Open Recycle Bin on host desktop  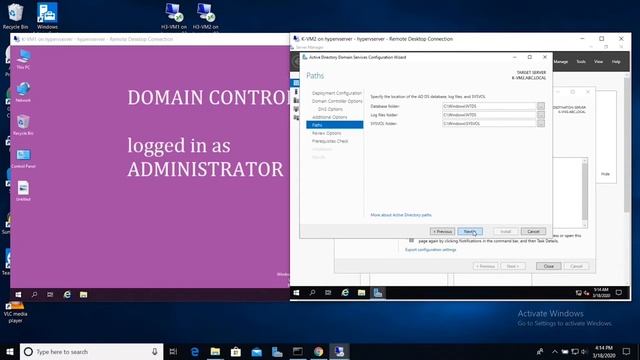point(15,16)
